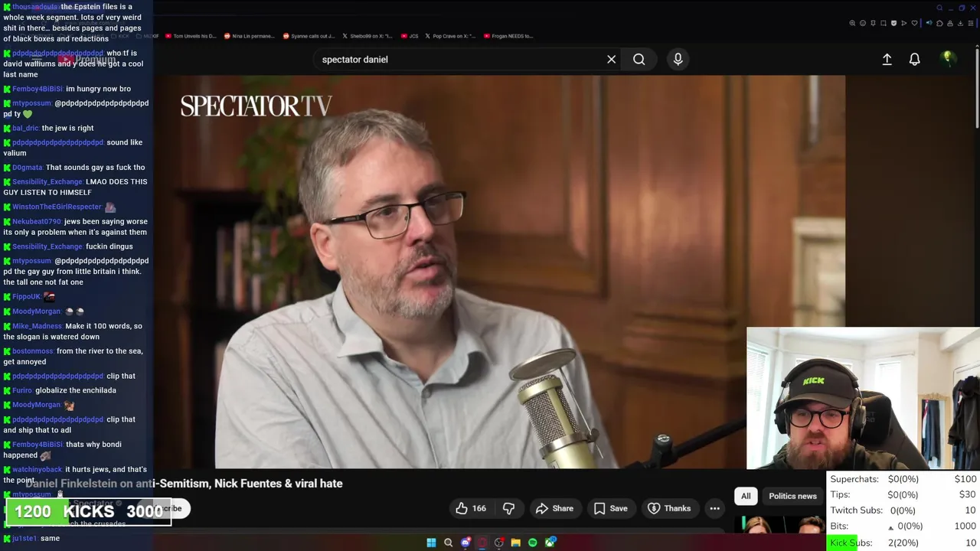Open the JCS bookmark
Image resolution: width=980 pixels, height=551 pixels.
(410, 36)
